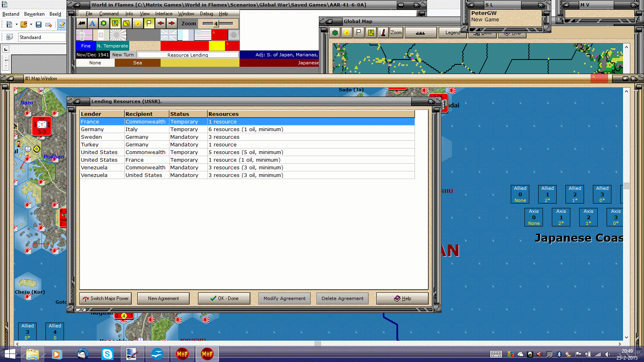The height and width of the screenshot is (362, 644).
Task: Click the Switch Major Power button
Action: [x=106, y=298]
